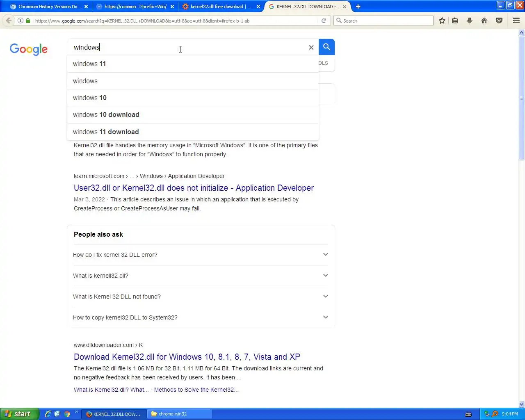Switch to Chromium History Versions tab

pos(49,7)
